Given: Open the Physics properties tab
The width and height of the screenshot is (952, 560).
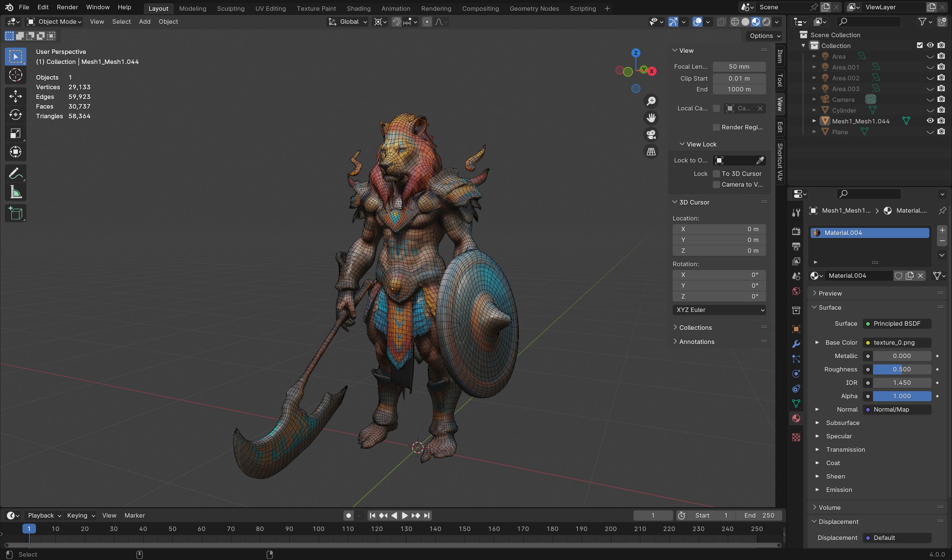Looking at the screenshot, I should tap(796, 374).
